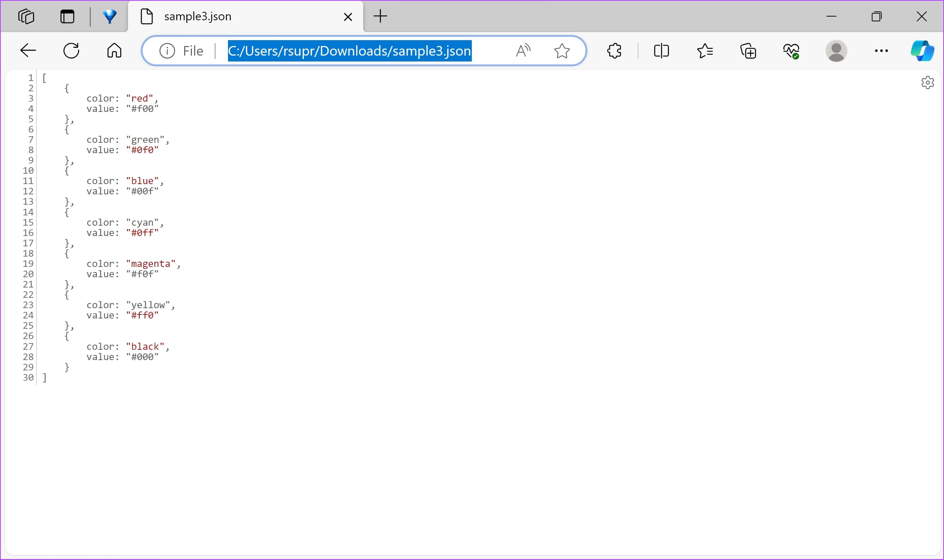The width and height of the screenshot is (944, 560).
Task: Open Copilot sidebar
Action: 922,50
